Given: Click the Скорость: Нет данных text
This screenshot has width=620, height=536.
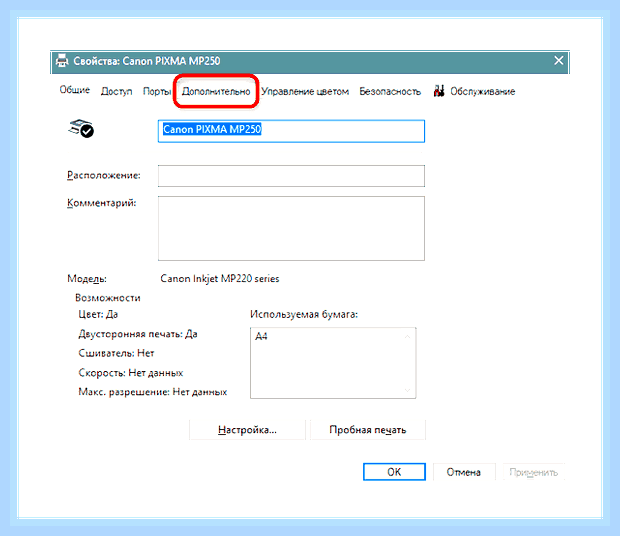Looking at the screenshot, I should coord(131,373).
